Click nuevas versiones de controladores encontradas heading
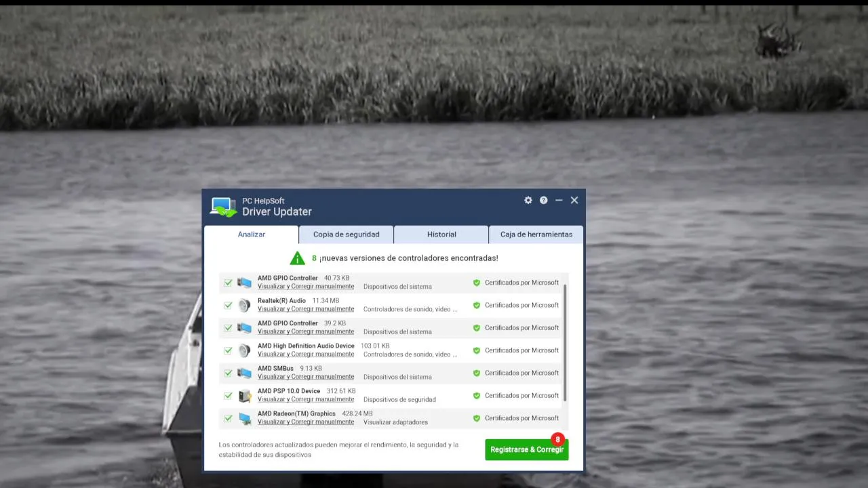 tap(408, 258)
